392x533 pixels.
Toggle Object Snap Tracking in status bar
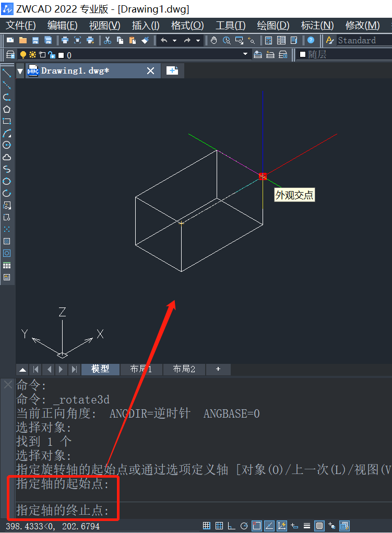(269, 526)
